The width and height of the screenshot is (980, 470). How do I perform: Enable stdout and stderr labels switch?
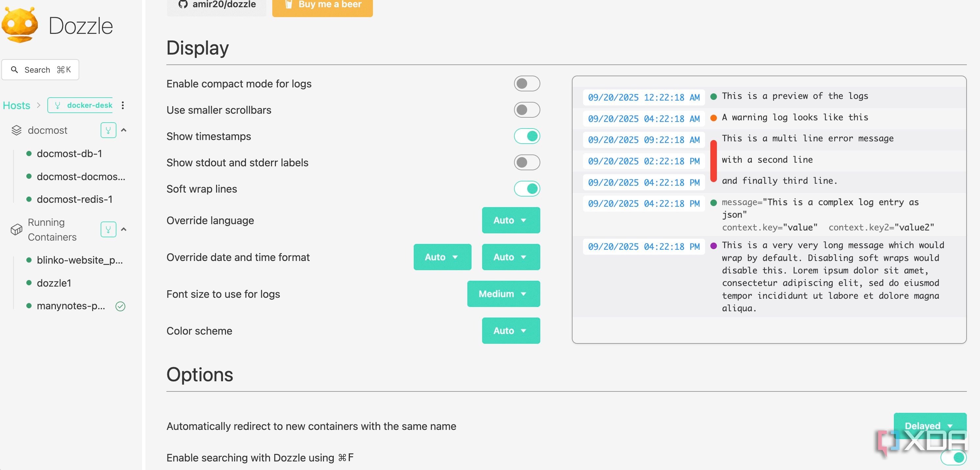tap(527, 162)
